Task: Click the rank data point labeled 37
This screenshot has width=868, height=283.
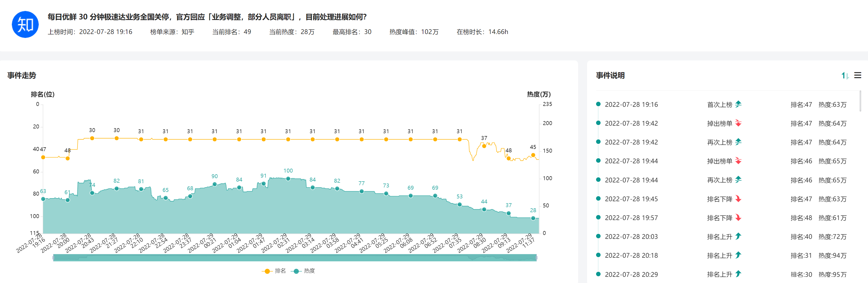Action: [484, 146]
